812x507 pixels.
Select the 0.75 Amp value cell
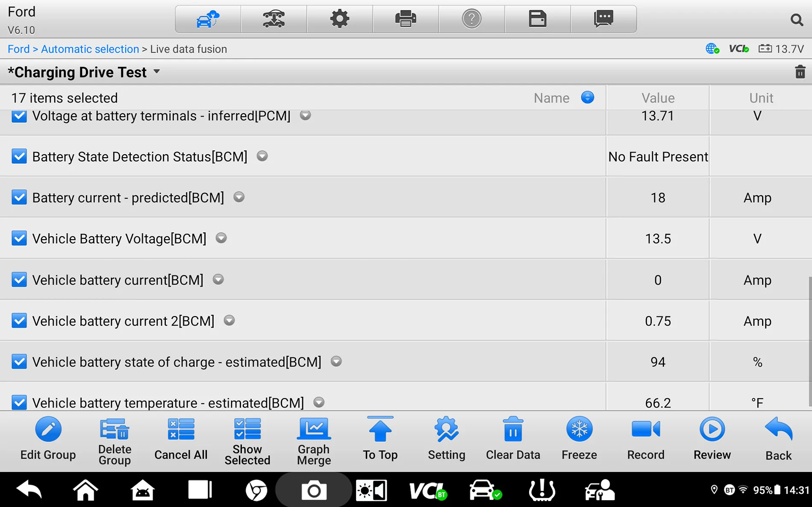pos(658,321)
